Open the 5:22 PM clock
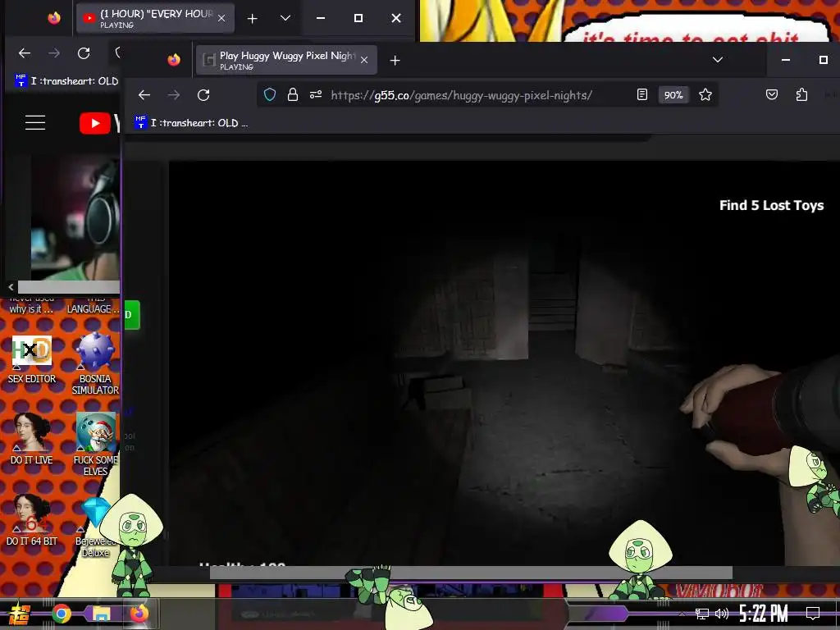The width and height of the screenshot is (840, 630). pyautogui.click(x=764, y=614)
